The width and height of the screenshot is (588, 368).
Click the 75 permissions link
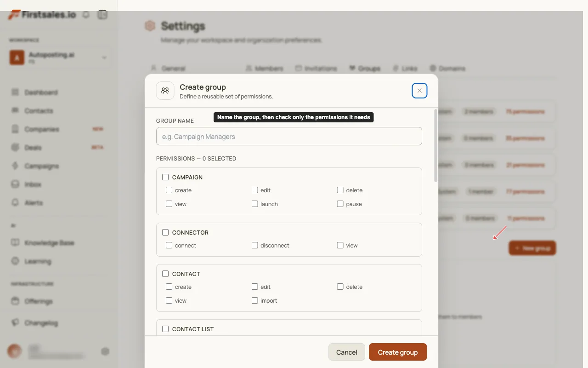525,111
